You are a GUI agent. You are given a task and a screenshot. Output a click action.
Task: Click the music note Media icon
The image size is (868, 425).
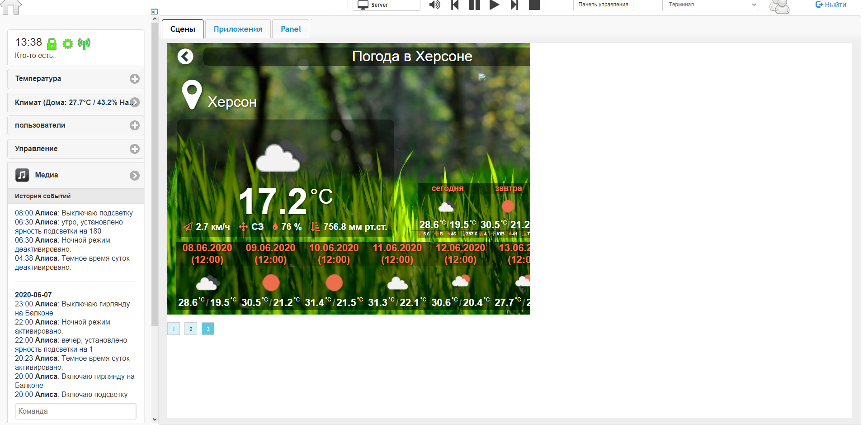22,175
